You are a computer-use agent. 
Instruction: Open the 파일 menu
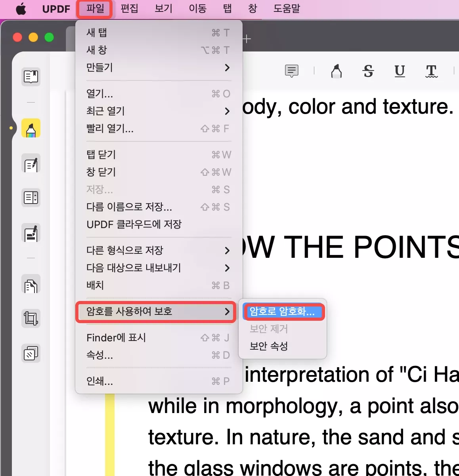(x=95, y=9)
